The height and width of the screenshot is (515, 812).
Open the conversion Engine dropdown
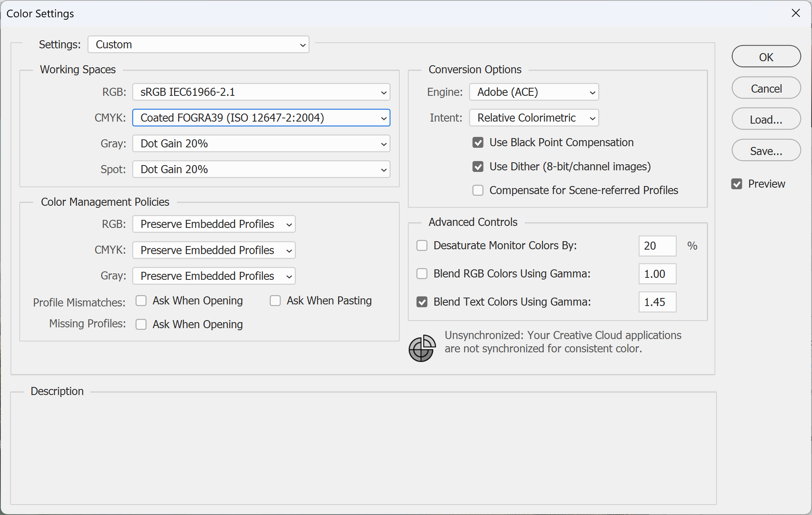coord(534,92)
